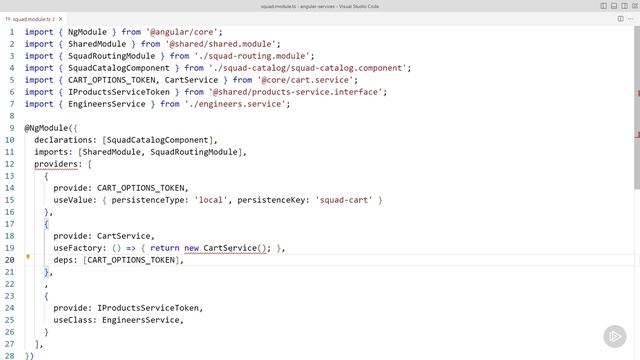This screenshot has height=360, width=640.
Task: Click 'EngineersService' in the line 7 import
Action: pos(107,104)
